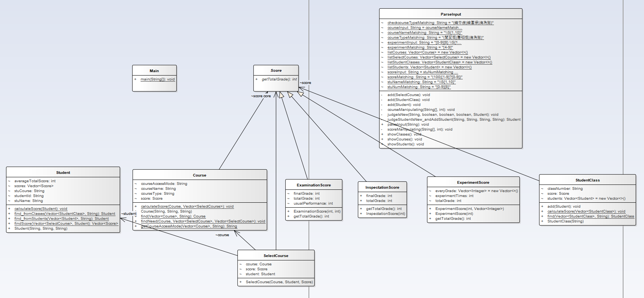Select the Score abstract class header
644x298 pixels.
[276, 70]
